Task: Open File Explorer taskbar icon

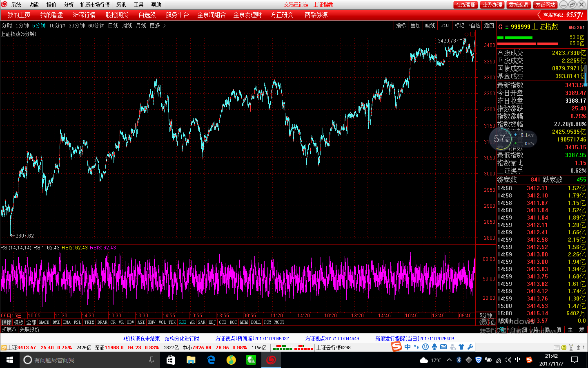Action: 191,360
